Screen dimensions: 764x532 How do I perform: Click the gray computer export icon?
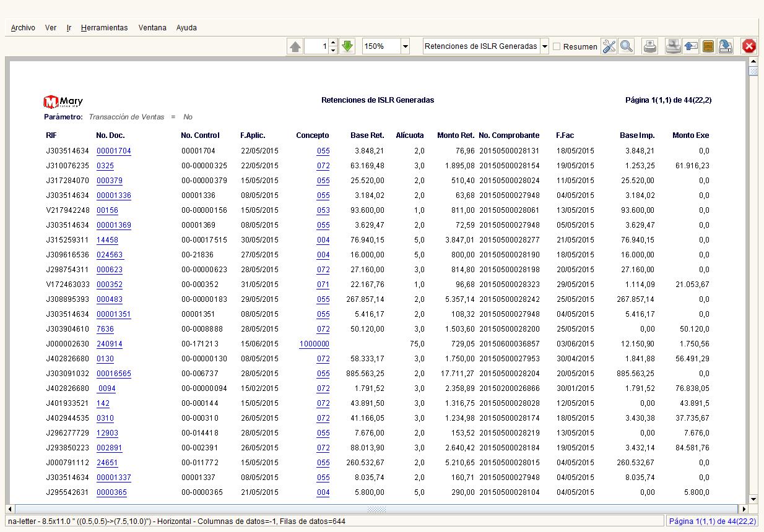pos(673,46)
